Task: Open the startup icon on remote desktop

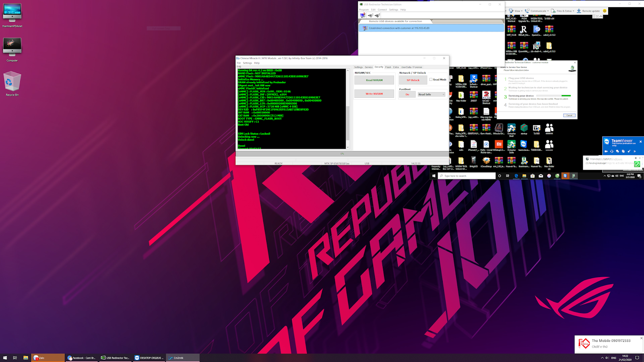Action: (x=524, y=129)
